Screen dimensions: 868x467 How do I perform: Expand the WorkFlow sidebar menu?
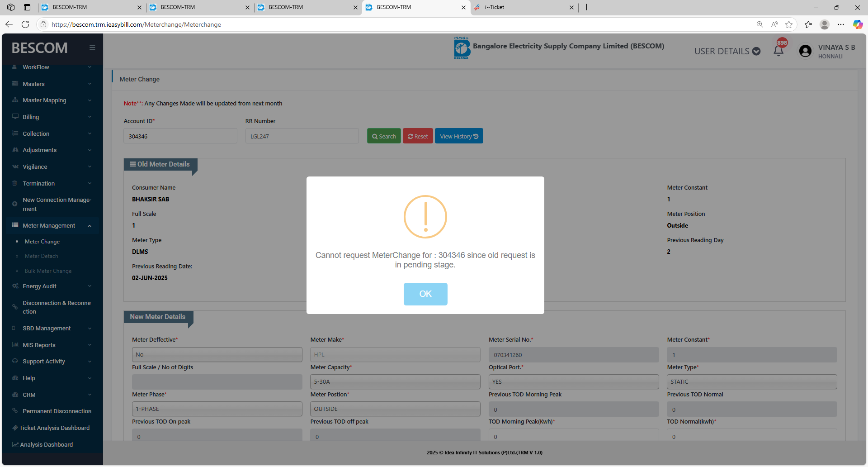click(52, 67)
